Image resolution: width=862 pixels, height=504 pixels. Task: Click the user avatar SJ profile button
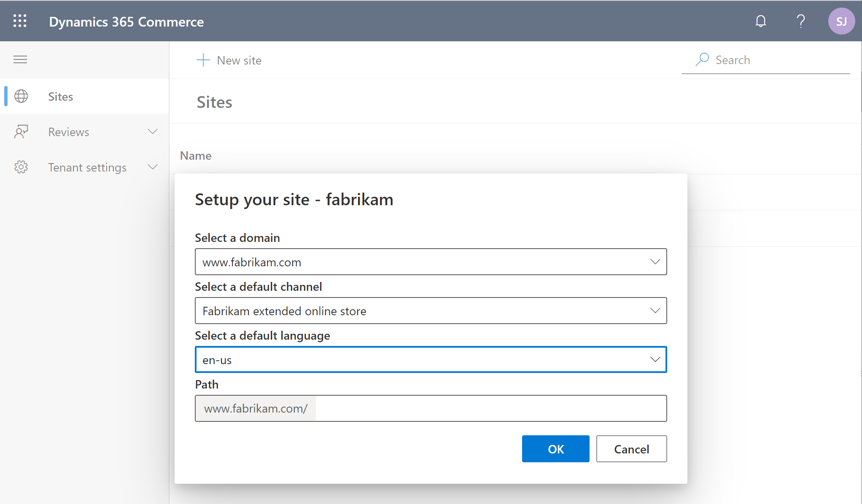[840, 21]
